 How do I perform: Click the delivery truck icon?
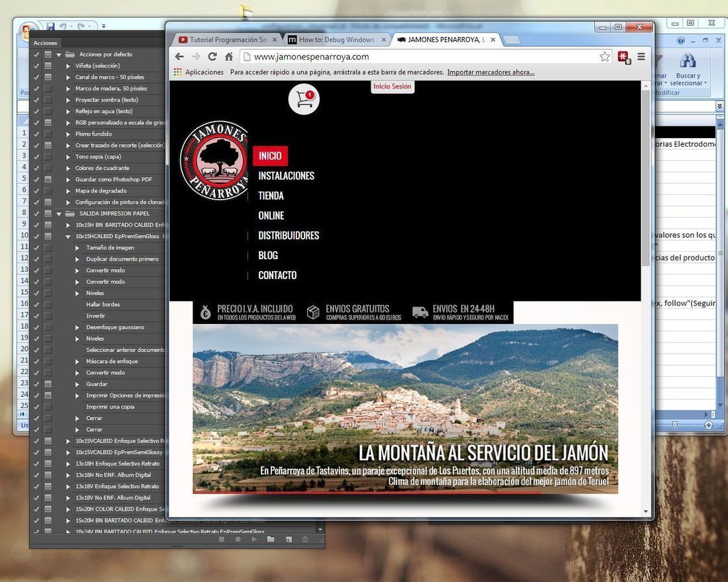[x=420, y=312]
